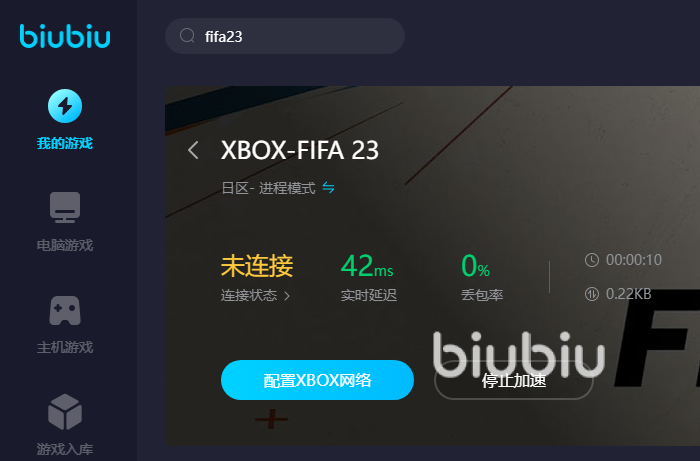This screenshot has width=700, height=461.
Task: Open 主机游戏 section label
Action: pos(65,347)
